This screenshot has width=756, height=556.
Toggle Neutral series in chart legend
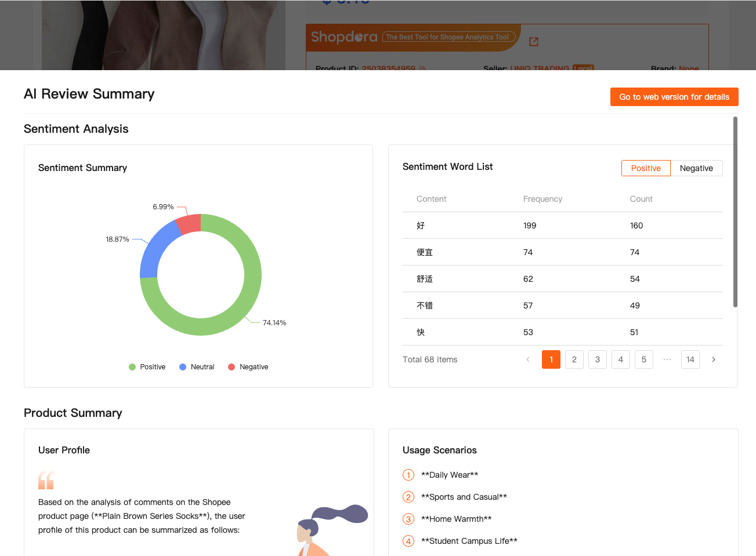pyautogui.click(x=197, y=367)
